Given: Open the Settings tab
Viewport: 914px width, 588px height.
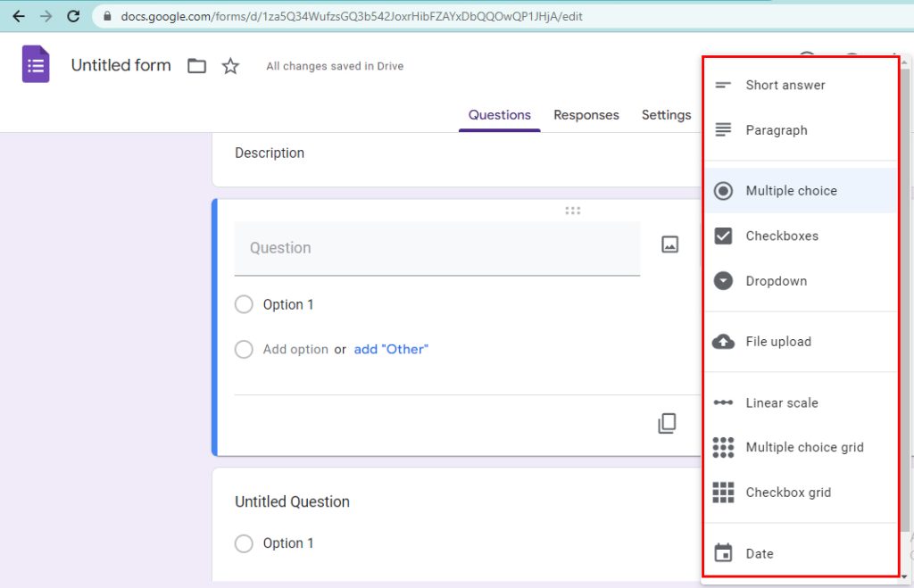Looking at the screenshot, I should [x=666, y=115].
